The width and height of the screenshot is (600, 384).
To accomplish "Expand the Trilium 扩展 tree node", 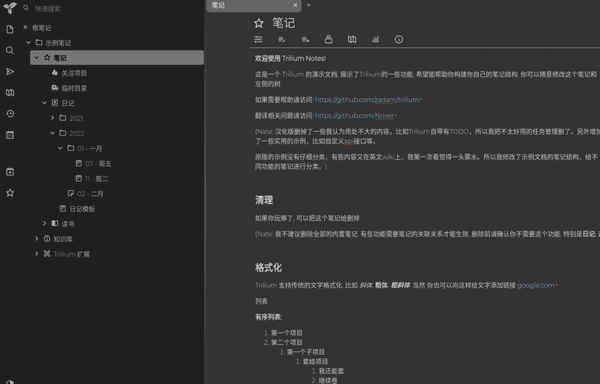I will [x=37, y=254].
